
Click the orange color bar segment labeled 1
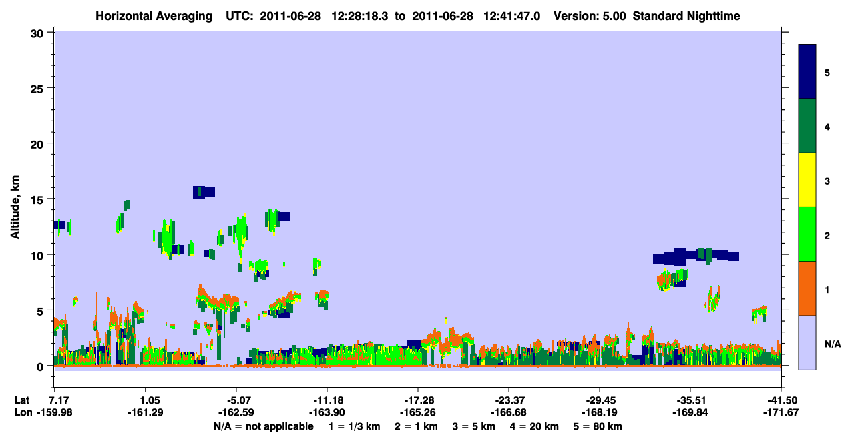coord(807,288)
